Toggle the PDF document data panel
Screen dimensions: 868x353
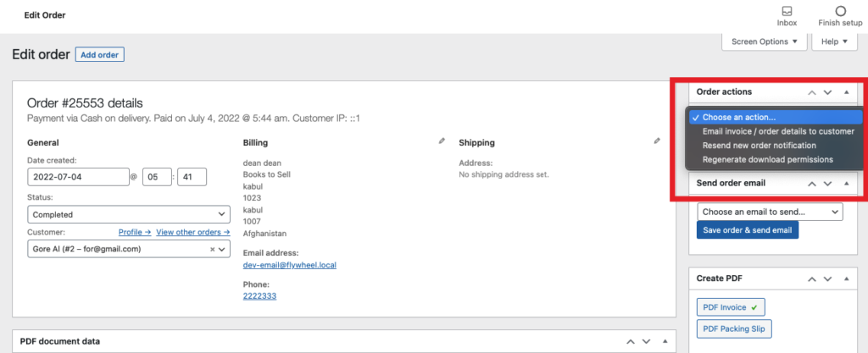664,342
